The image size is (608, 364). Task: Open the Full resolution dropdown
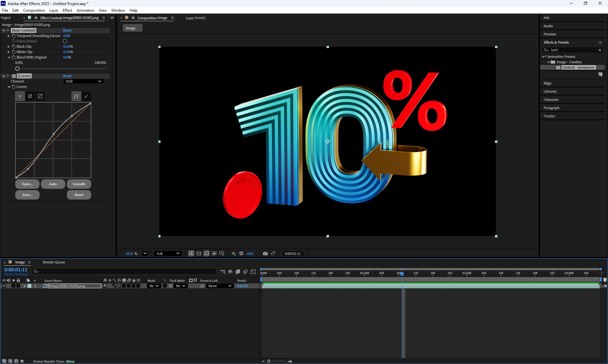[168, 254]
